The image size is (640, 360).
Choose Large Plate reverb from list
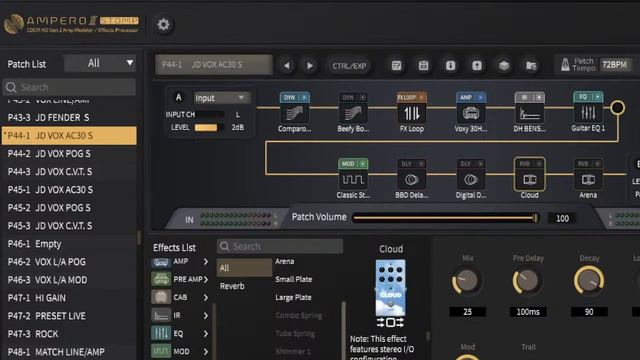pyautogui.click(x=293, y=298)
